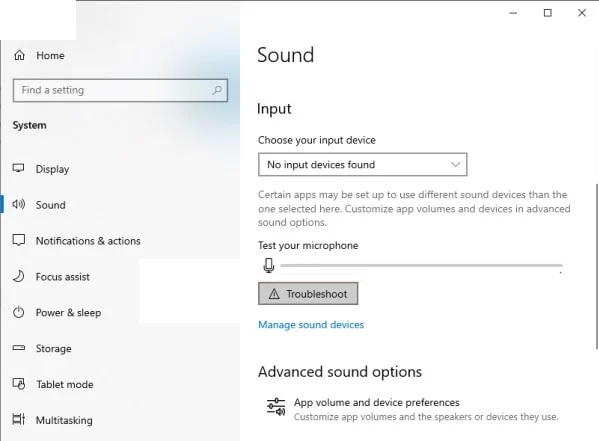This screenshot has width=599, height=441.
Task: Click the Home house icon
Action: (x=19, y=55)
